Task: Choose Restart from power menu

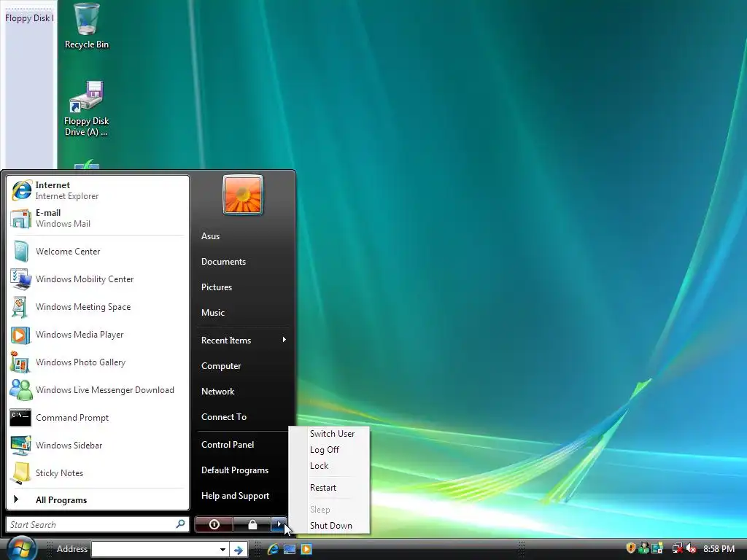Action: [323, 488]
